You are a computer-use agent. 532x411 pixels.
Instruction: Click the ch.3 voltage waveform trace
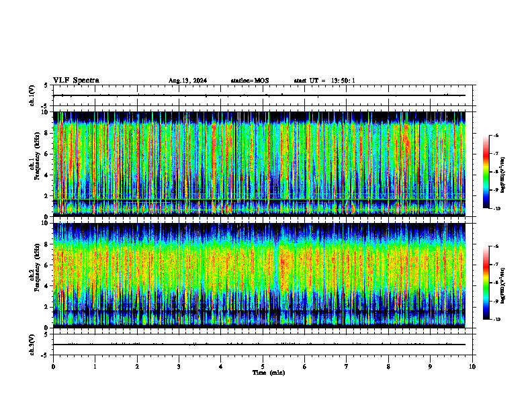[259, 345]
